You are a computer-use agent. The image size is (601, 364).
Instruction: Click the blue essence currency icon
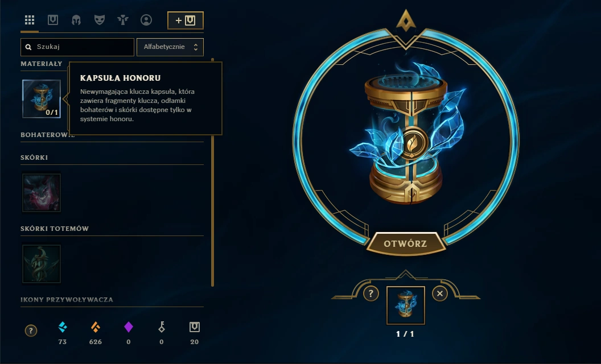[x=63, y=327]
